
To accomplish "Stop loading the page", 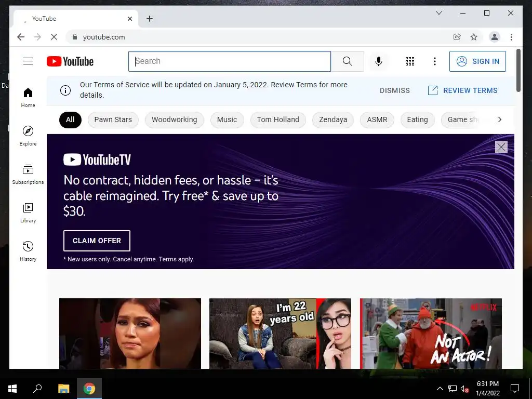I will 54,37.
